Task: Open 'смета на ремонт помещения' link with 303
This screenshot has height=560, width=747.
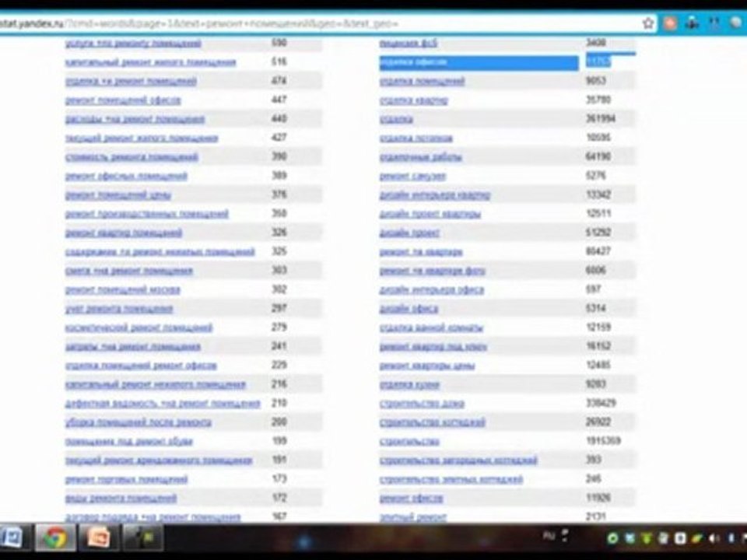Action: tap(129, 271)
